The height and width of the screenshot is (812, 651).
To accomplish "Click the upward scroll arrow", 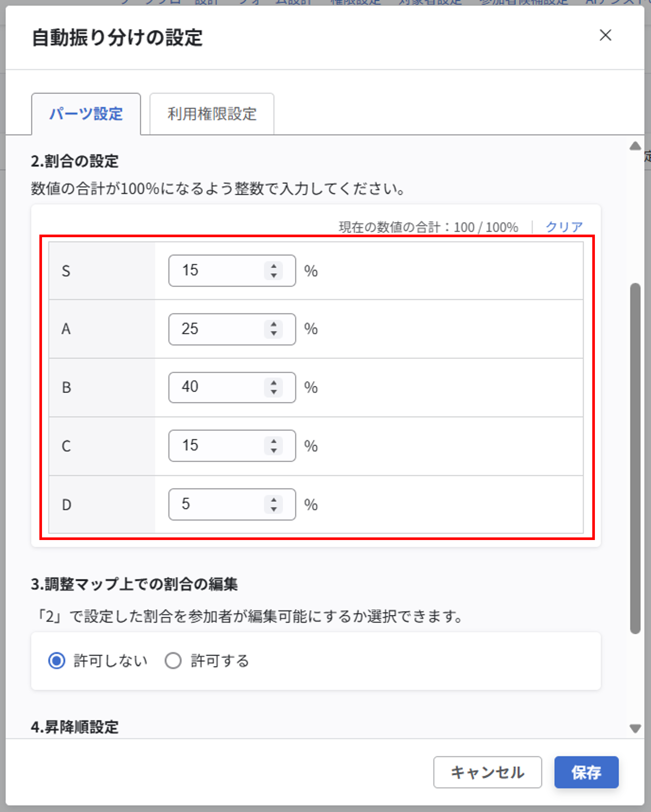I will pyautogui.click(x=636, y=146).
